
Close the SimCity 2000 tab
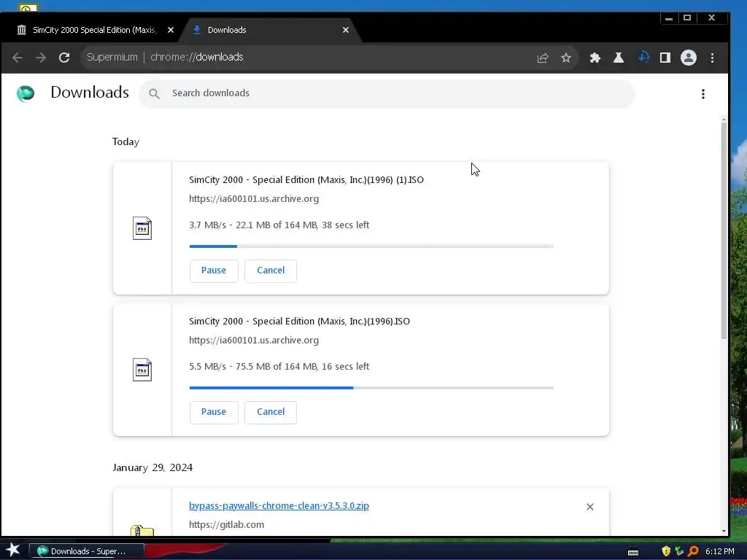point(171,30)
